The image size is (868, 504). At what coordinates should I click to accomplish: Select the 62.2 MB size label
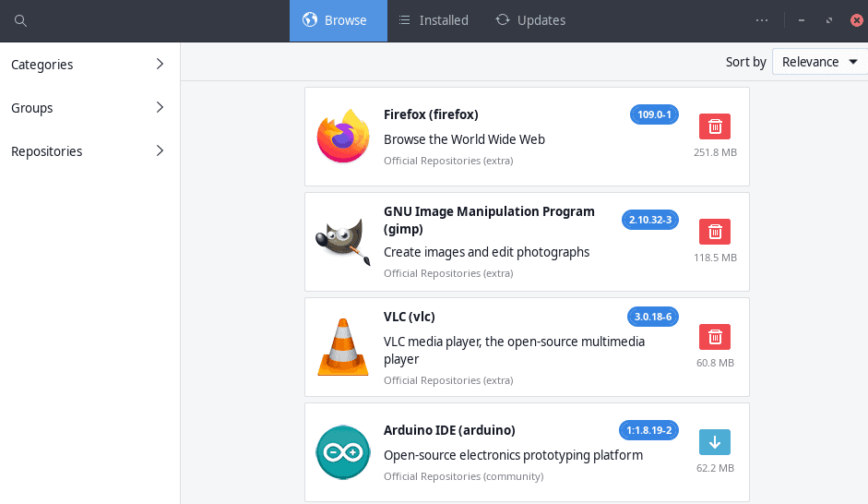(715, 468)
